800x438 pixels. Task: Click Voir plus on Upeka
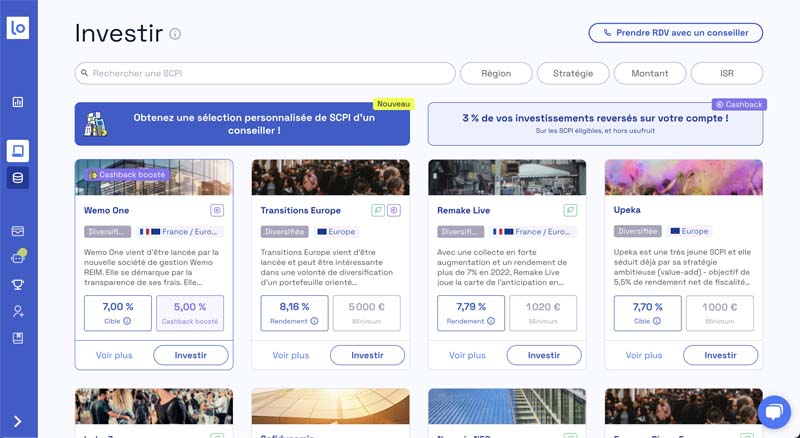tap(644, 355)
